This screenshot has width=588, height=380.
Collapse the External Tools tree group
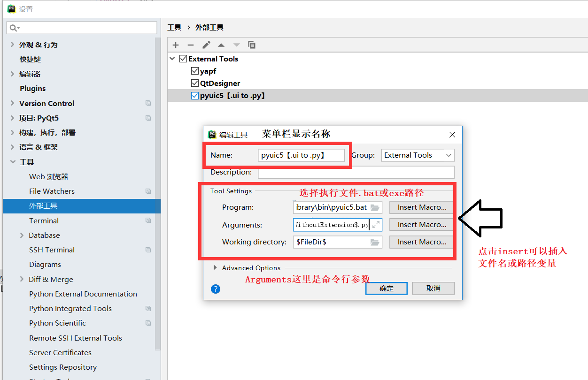tap(173, 59)
